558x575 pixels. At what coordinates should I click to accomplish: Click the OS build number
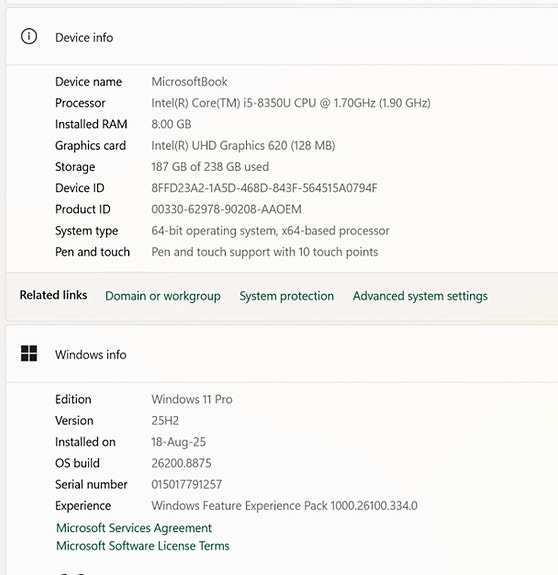(x=181, y=463)
